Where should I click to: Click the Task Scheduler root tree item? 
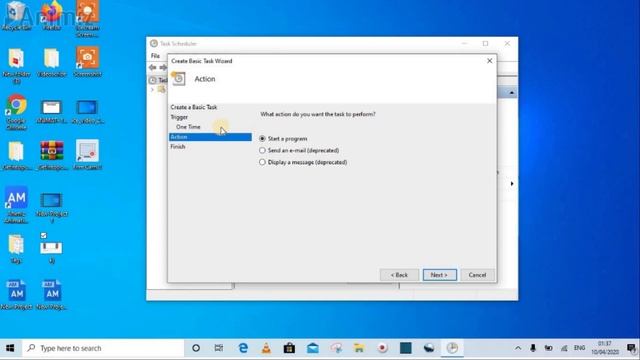click(x=158, y=80)
